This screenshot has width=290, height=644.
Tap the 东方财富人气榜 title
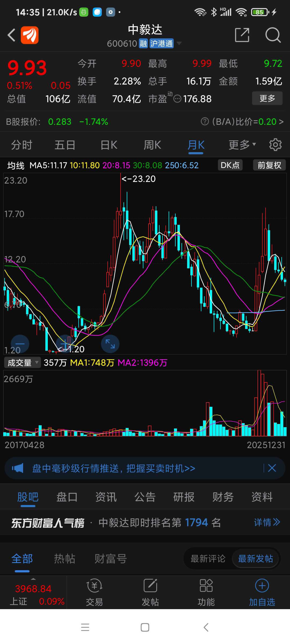[48, 523]
